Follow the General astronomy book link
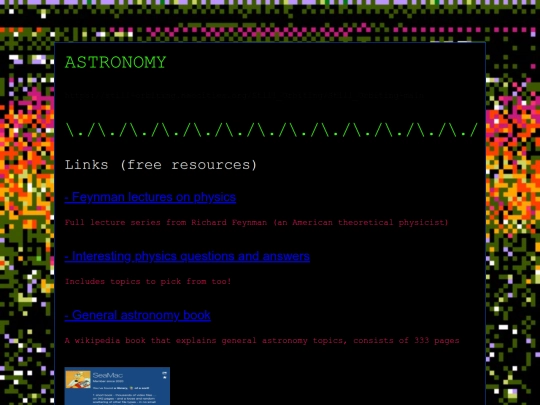Screen dimensions: 540x405 137,315
